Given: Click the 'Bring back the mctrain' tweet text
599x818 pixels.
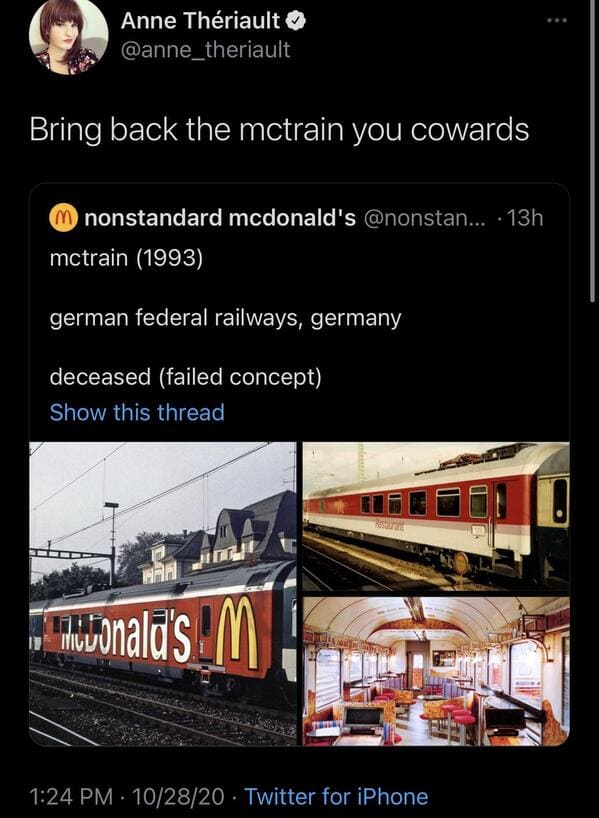Looking at the screenshot, I should tap(279, 130).
